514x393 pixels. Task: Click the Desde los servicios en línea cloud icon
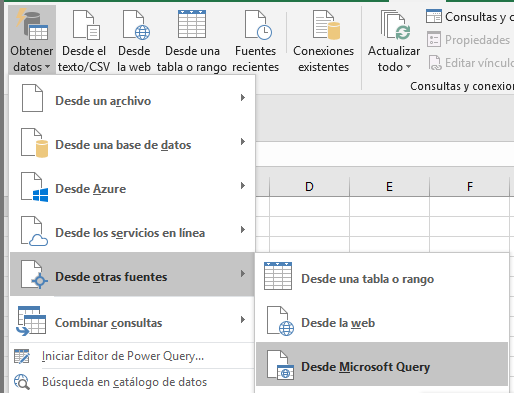point(34,231)
